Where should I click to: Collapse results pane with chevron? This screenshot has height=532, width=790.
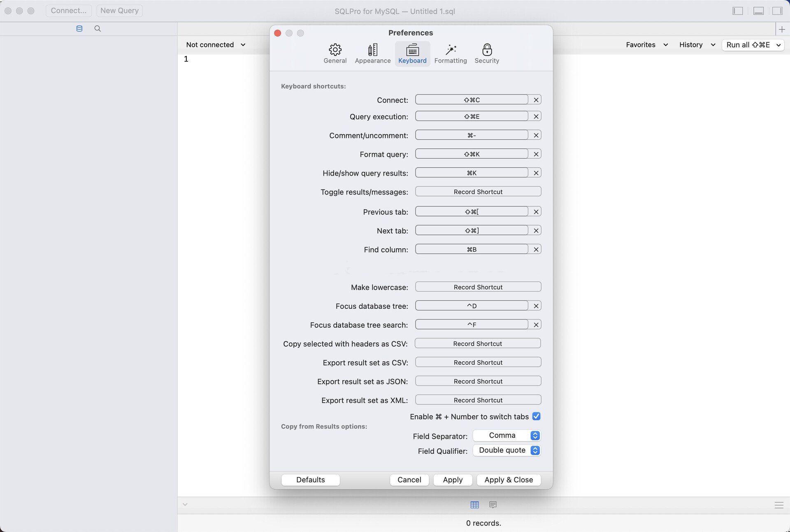(x=185, y=504)
